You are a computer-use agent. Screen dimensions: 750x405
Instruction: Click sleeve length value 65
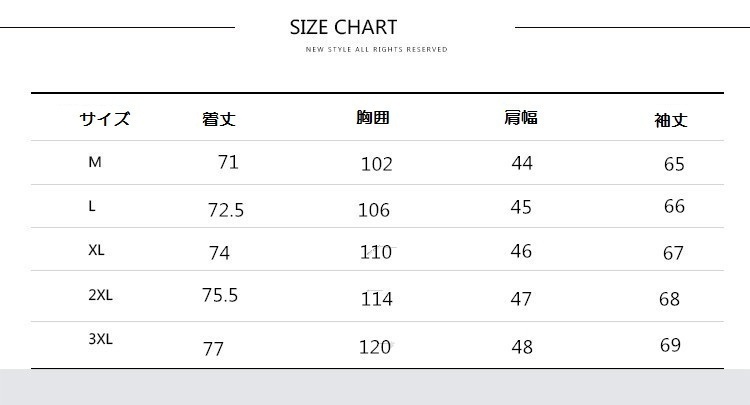click(x=674, y=164)
